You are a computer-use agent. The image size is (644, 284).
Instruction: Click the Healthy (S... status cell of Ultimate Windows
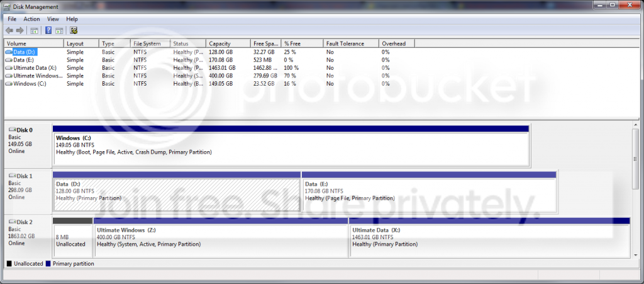[188, 76]
